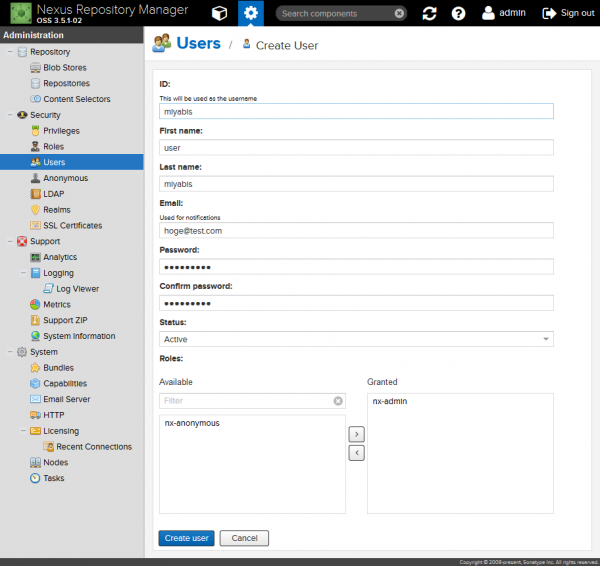The width and height of the screenshot is (600, 566).
Task: Click into the Email field
Action: pos(356,230)
